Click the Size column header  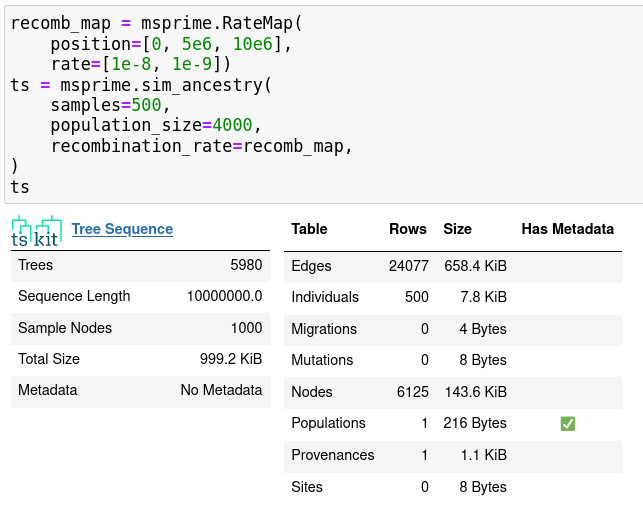coord(457,229)
